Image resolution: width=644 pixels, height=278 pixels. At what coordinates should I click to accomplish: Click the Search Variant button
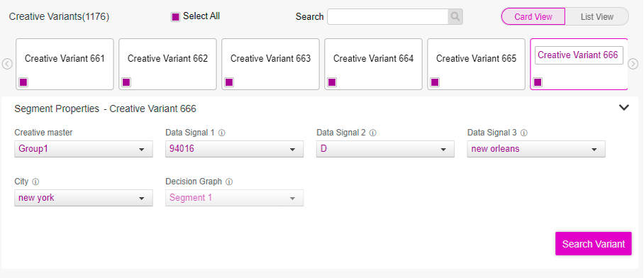pos(594,244)
